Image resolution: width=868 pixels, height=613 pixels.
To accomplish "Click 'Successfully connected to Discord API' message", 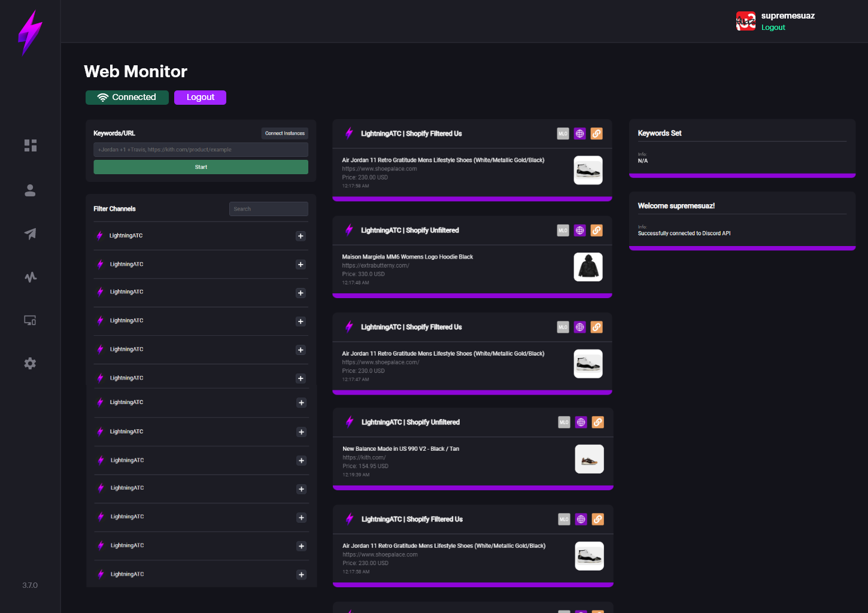I will click(x=684, y=233).
